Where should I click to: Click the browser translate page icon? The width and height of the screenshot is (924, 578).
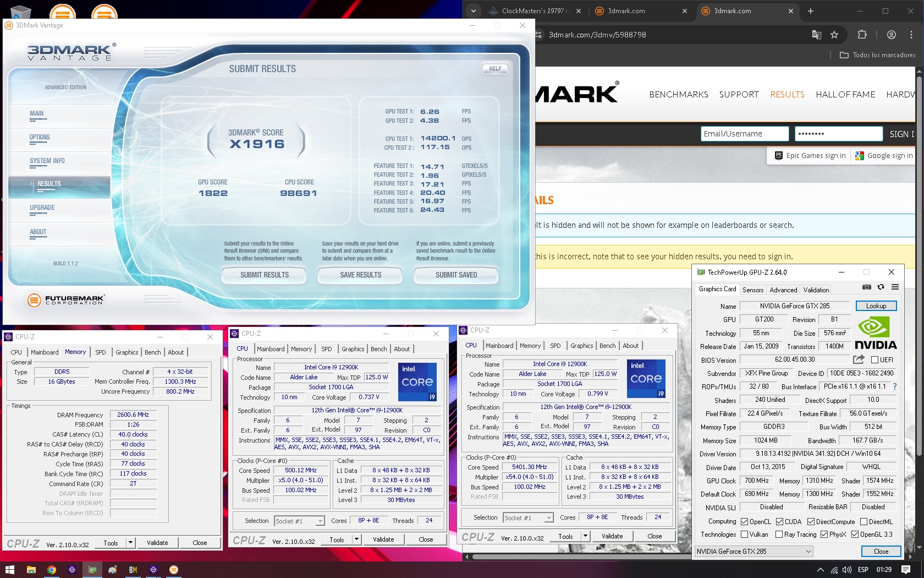tap(817, 35)
